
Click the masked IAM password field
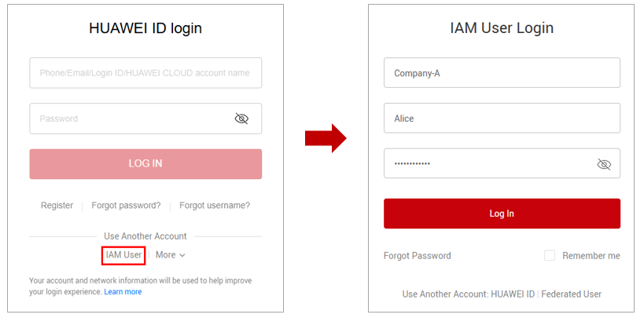[x=502, y=163]
